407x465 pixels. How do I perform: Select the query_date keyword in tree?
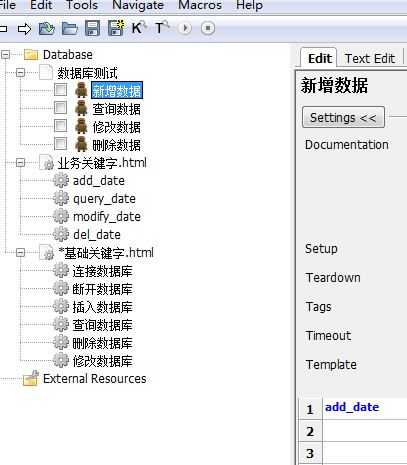click(104, 199)
